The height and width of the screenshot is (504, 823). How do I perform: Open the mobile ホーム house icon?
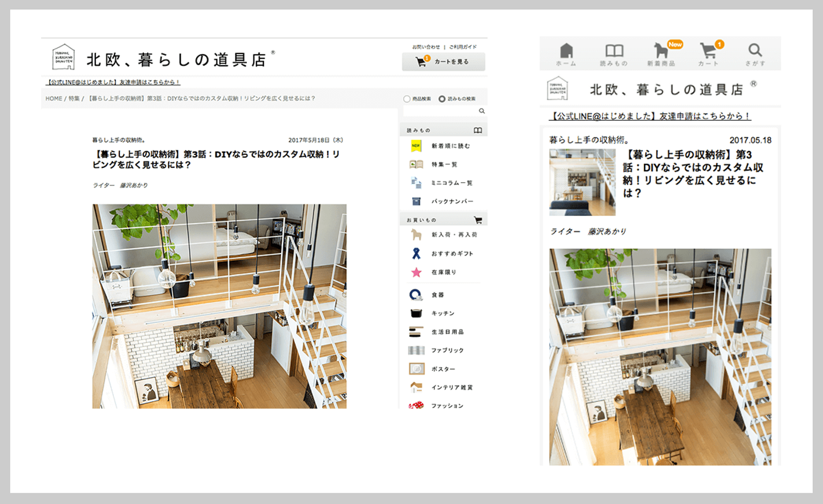coord(566,51)
